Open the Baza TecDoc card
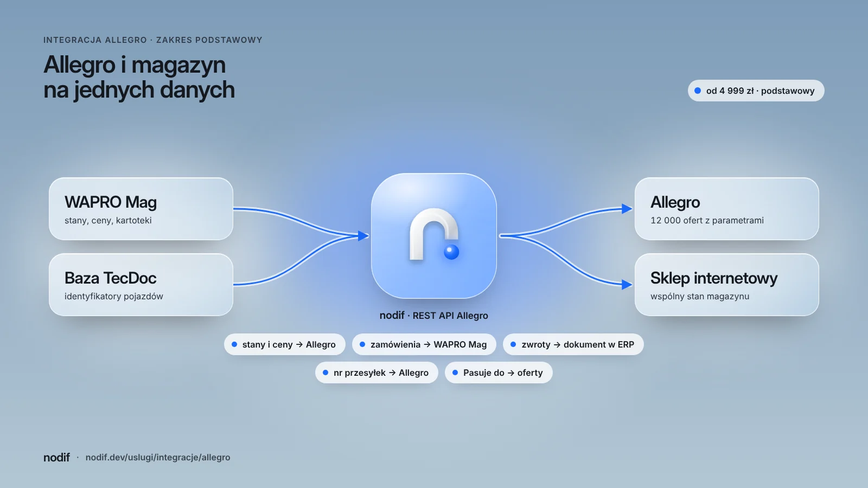868x488 pixels. click(141, 285)
